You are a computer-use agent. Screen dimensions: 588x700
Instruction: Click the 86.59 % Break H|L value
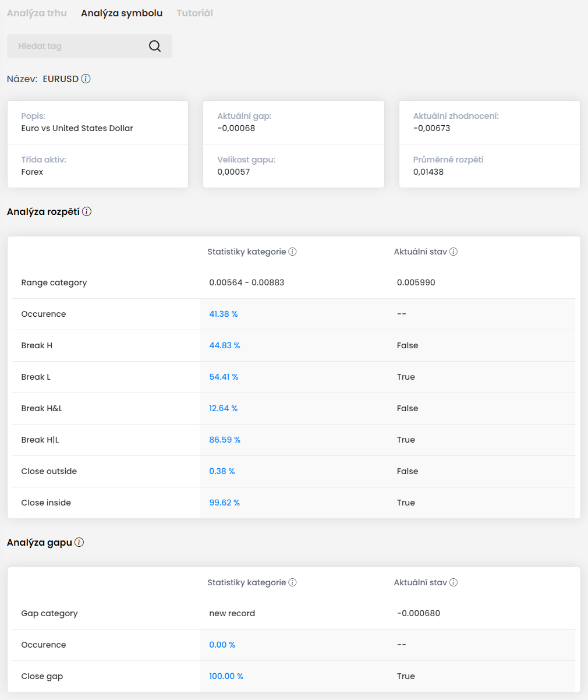[x=225, y=440]
